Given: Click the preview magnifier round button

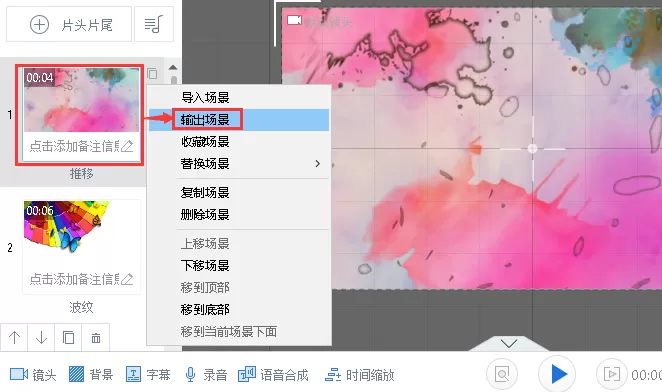Looking at the screenshot, I should point(502,374).
